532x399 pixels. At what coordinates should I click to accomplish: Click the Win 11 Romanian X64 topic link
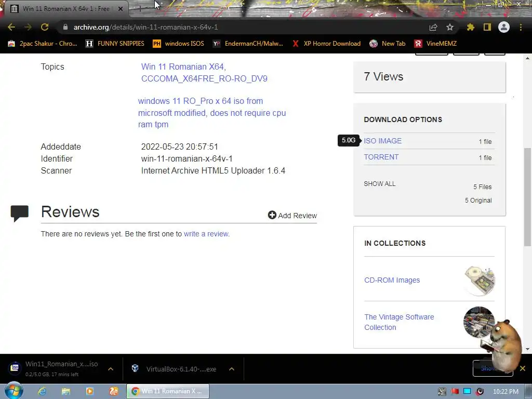183,66
